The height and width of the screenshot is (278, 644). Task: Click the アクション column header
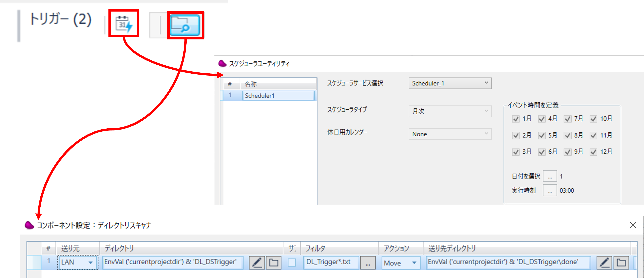point(401,248)
